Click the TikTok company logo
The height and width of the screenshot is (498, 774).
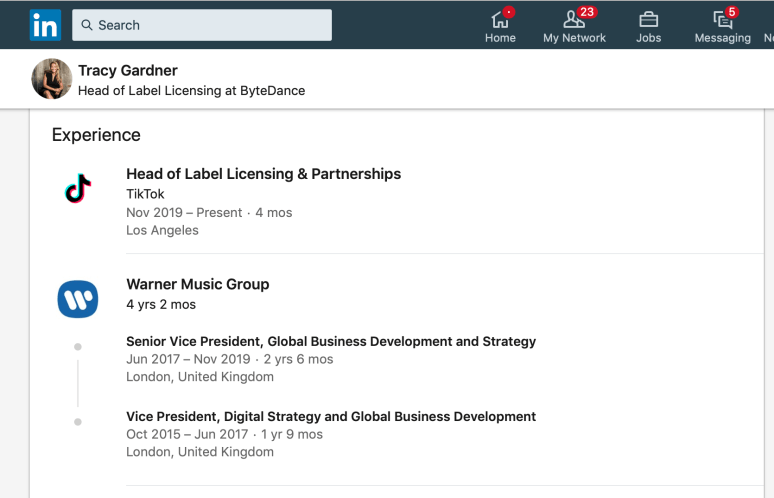pyautogui.click(x=78, y=188)
